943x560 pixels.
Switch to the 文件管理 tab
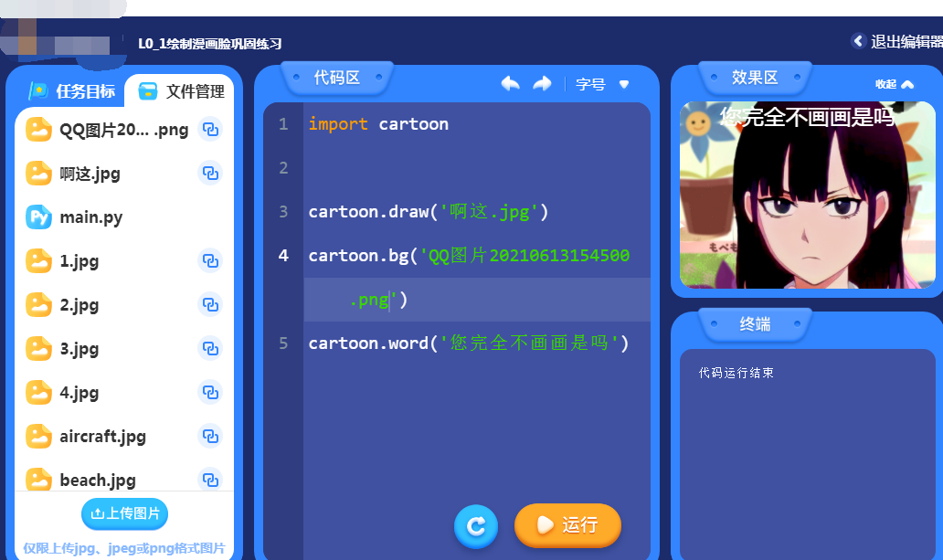[181, 91]
